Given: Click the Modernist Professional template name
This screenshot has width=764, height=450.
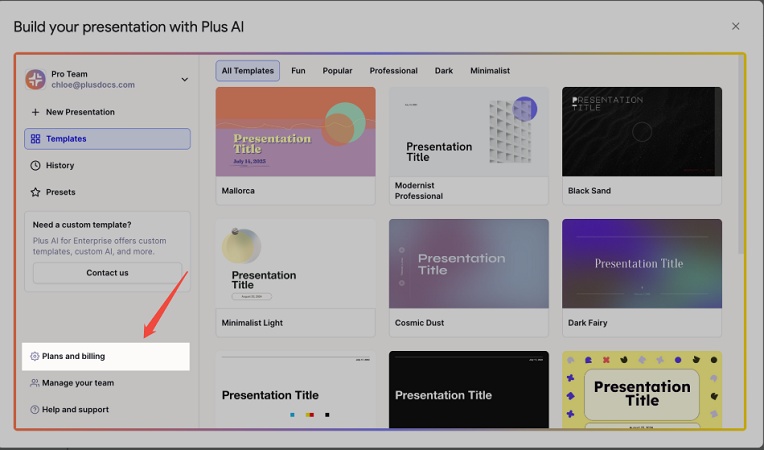Looking at the screenshot, I should pyautogui.click(x=419, y=191).
